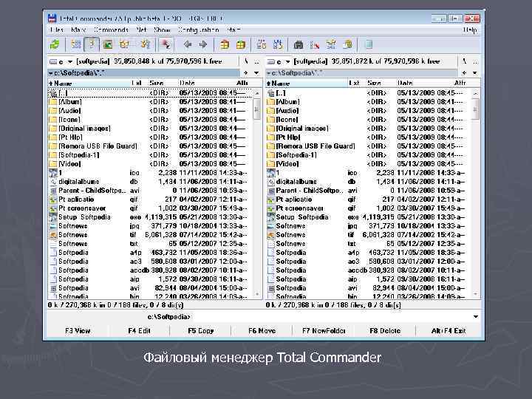Open the Help menu
Screen dimensions: 532x399
pyautogui.click(x=470, y=30)
